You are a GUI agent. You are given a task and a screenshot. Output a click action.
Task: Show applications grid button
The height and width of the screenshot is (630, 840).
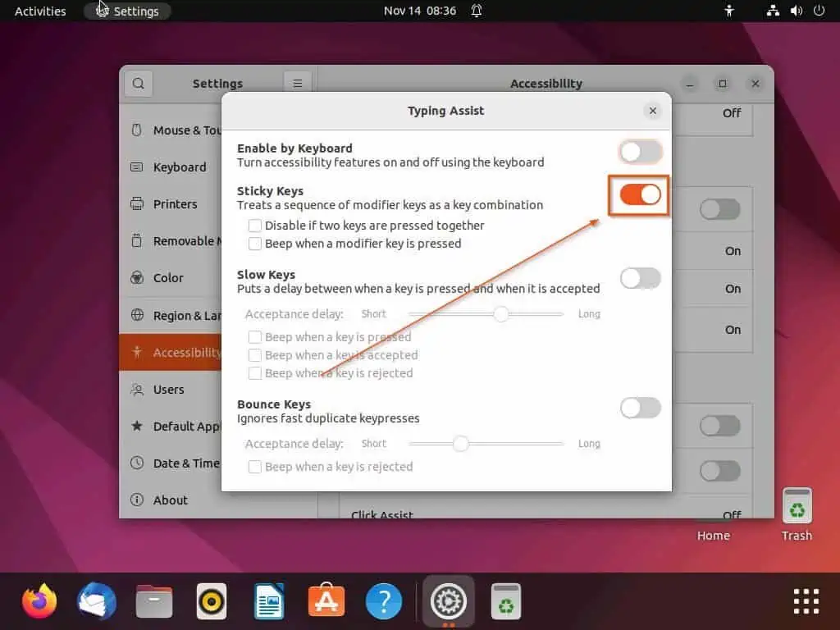click(806, 601)
